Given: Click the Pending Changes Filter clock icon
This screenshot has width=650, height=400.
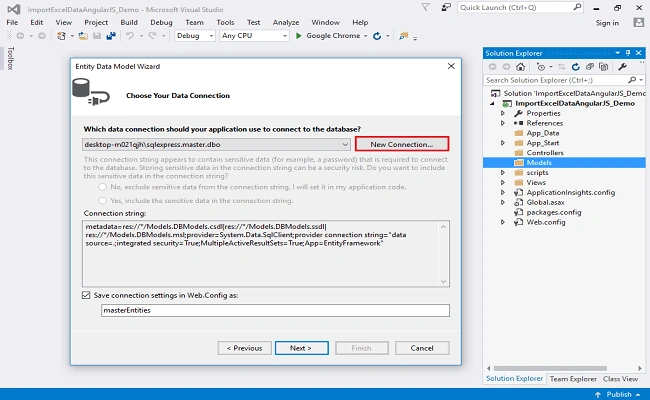Looking at the screenshot, I should [541, 67].
